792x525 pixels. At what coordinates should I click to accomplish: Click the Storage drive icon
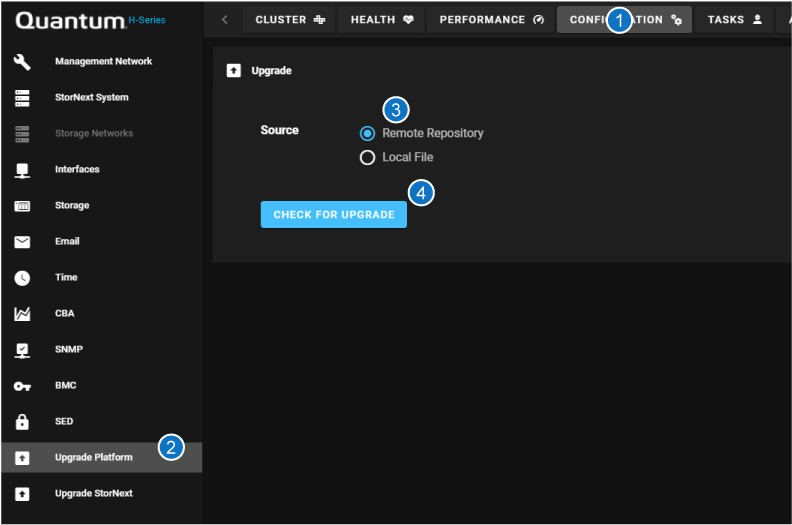point(22,206)
